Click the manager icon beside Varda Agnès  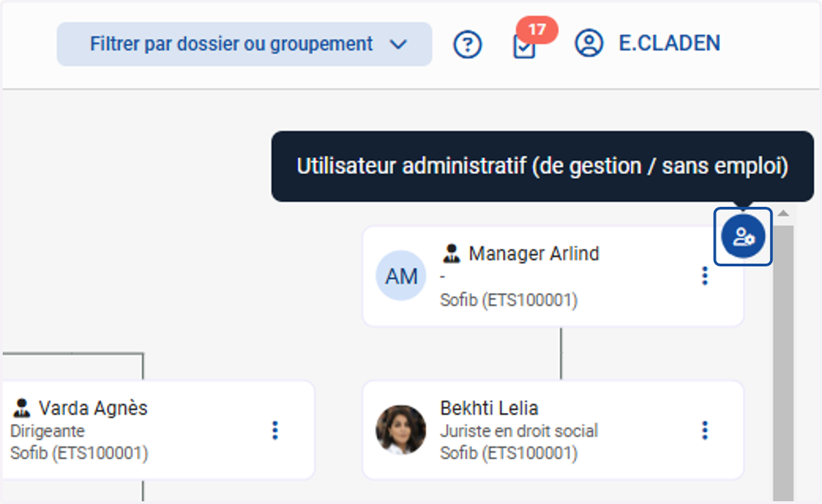22,408
